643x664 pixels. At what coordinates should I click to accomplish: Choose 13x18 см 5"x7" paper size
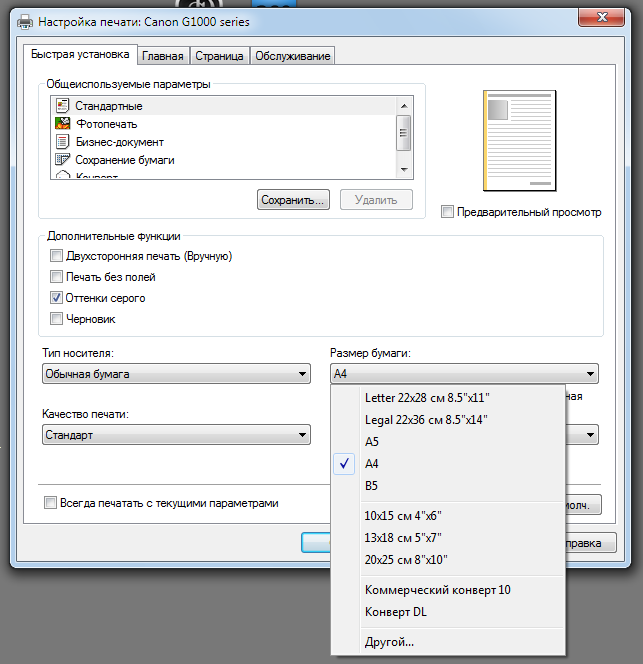448,538
